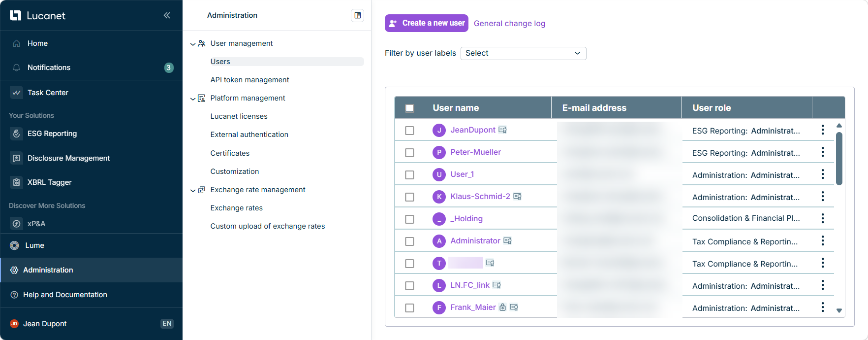Click Create a new user button
This screenshot has height=340, width=868.
click(x=427, y=23)
